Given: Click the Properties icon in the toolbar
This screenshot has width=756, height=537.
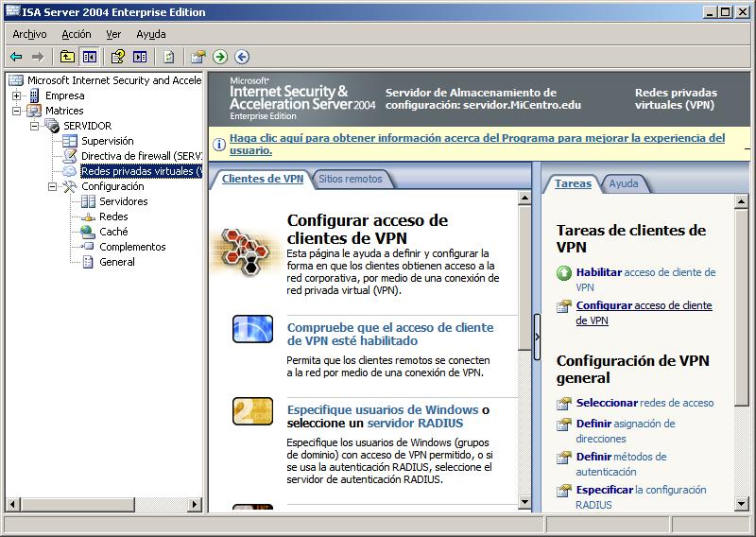Looking at the screenshot, I should click(x=198, y=57).
